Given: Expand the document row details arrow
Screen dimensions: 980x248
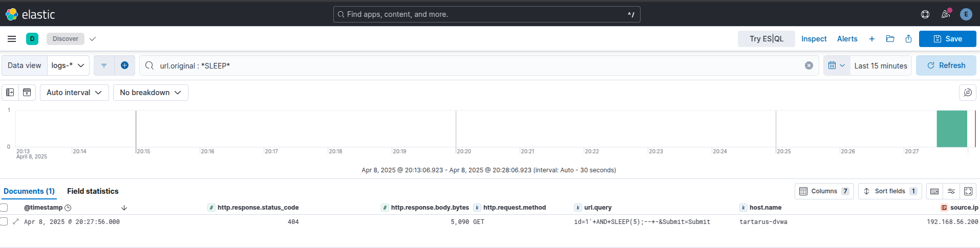Looking at the screenshot, I should tap(16, 222).
